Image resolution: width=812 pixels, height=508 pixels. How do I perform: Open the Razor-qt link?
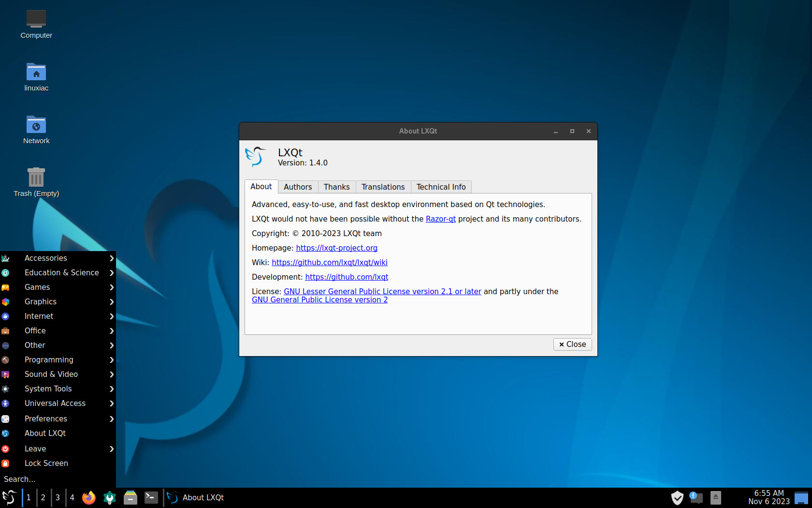point(440,219)
